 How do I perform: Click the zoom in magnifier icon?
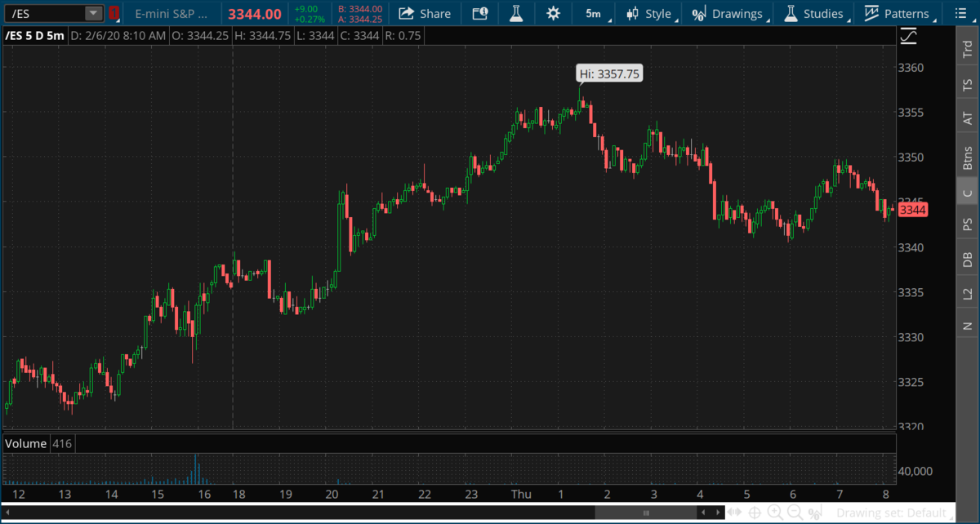coord(775,513)
